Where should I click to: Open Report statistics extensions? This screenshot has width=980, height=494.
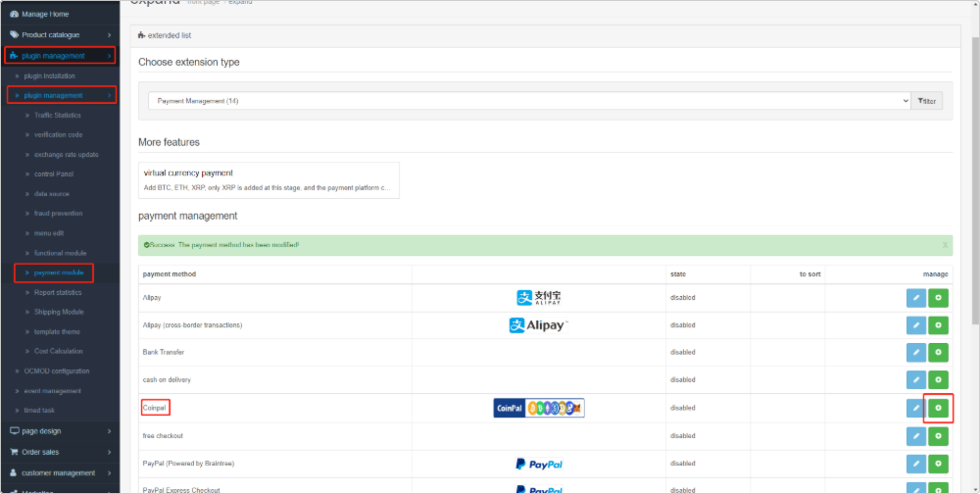[x=59, y=292]
